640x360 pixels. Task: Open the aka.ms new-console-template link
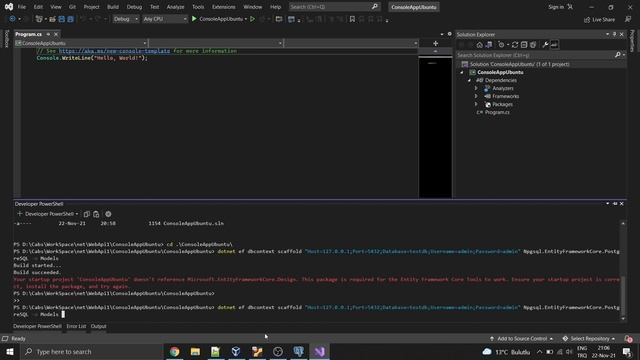pyautogui.click(x=114, y=51)
